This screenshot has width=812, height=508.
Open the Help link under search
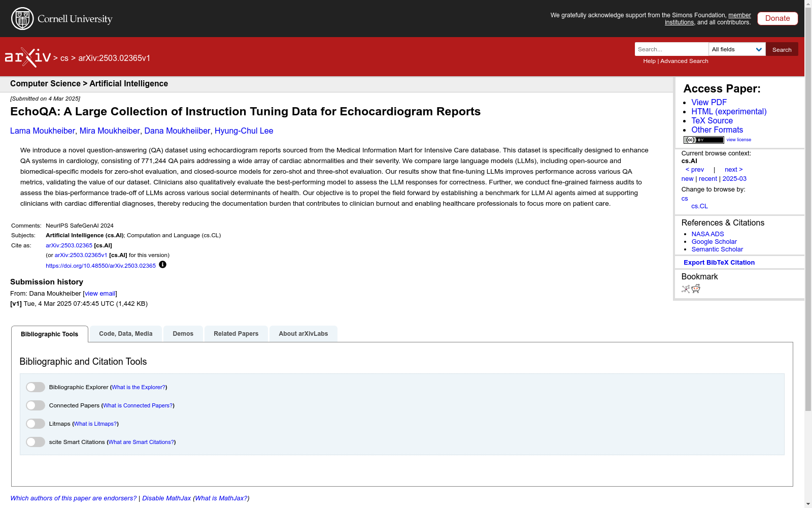click(649, 61)
